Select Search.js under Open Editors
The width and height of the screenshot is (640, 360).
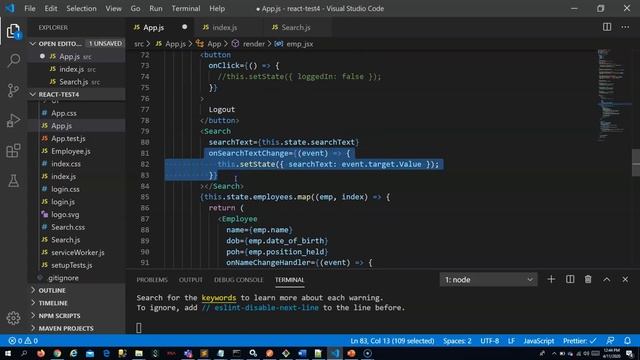[x=76, y=82]
